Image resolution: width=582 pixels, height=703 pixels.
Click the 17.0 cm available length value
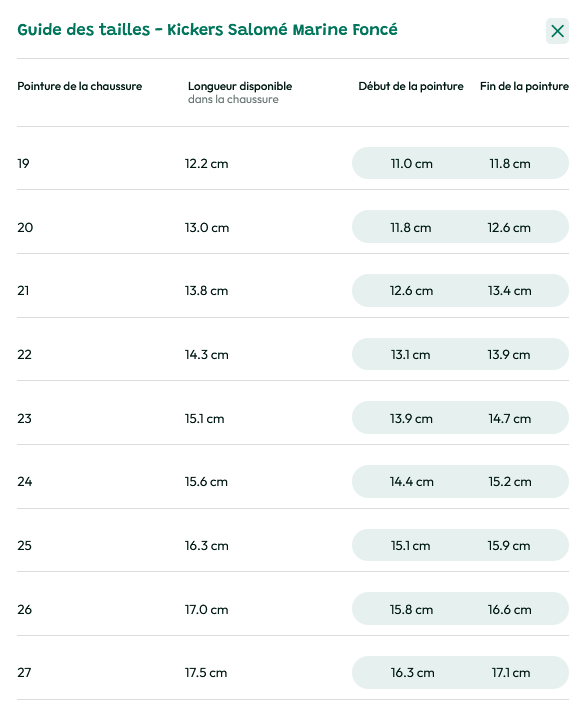click(206, 609)
